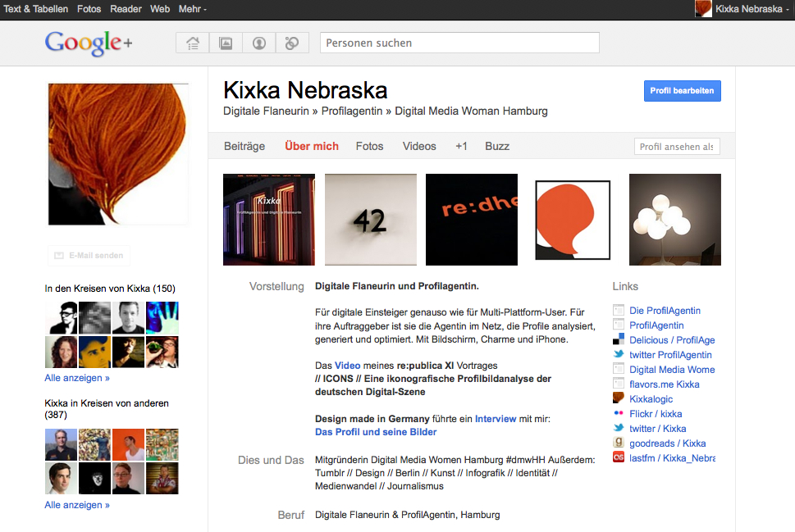Open the Google+ home stream icon
The height and width of the screenshot is (532, 795).
(x=193, y=43)
